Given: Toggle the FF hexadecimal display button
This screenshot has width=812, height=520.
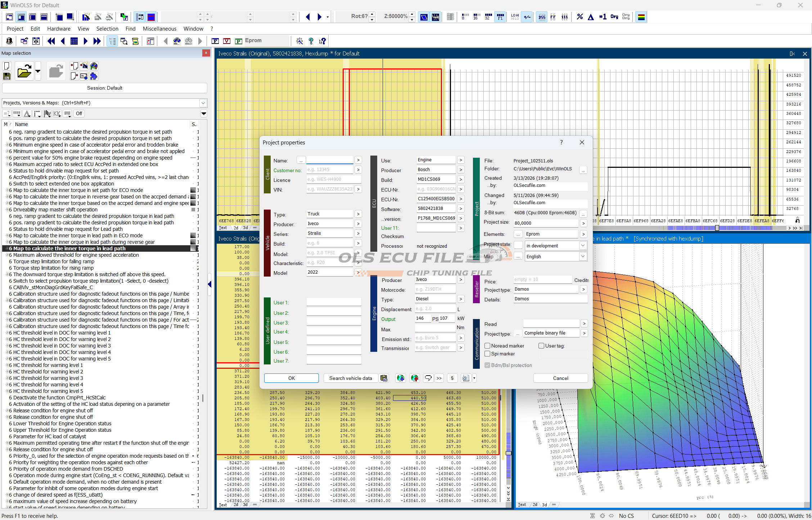Looking at the screenshot, I should (x=553, y=17).
